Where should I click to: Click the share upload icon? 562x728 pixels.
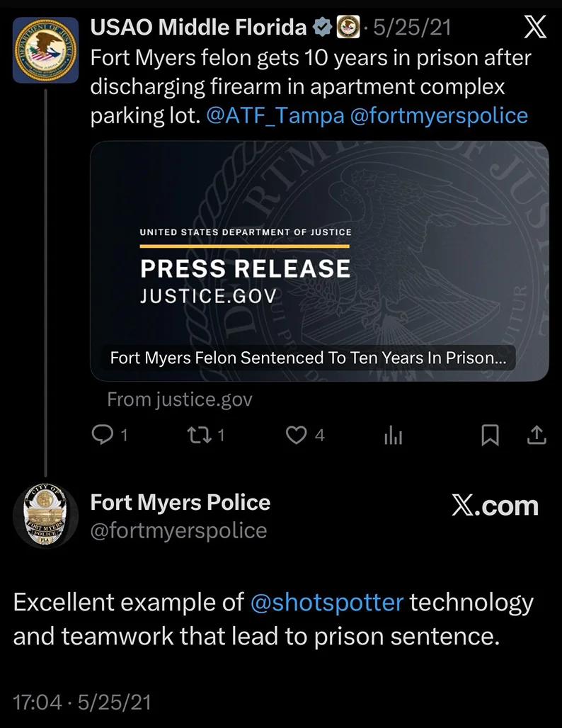[x=537, y=435]
